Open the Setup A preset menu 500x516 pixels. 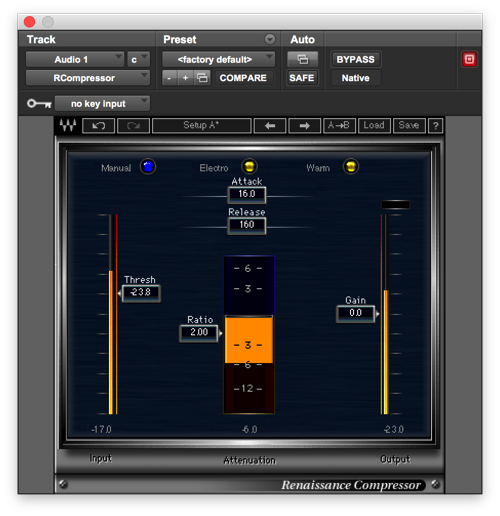tap(201, 126)
